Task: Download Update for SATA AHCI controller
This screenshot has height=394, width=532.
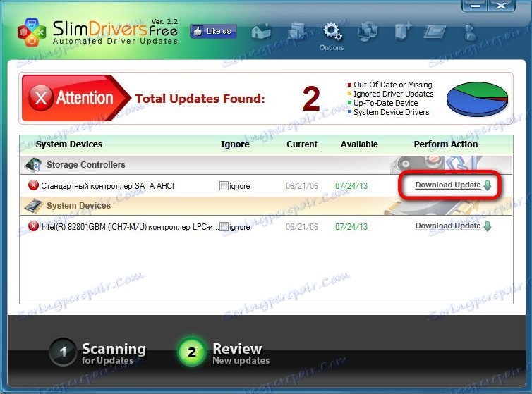Action: click(x=448, y=185)
